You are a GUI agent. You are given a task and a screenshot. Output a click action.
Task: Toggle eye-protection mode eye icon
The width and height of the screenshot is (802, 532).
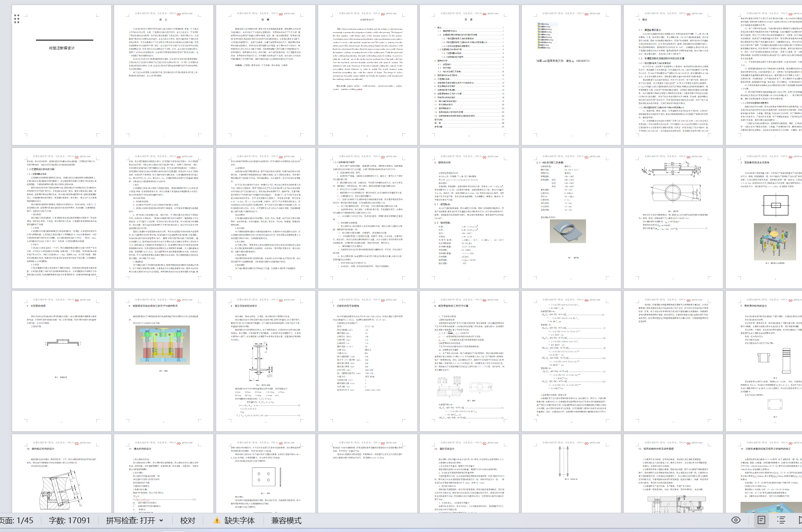pyautogui.click(x=736, y=520)
